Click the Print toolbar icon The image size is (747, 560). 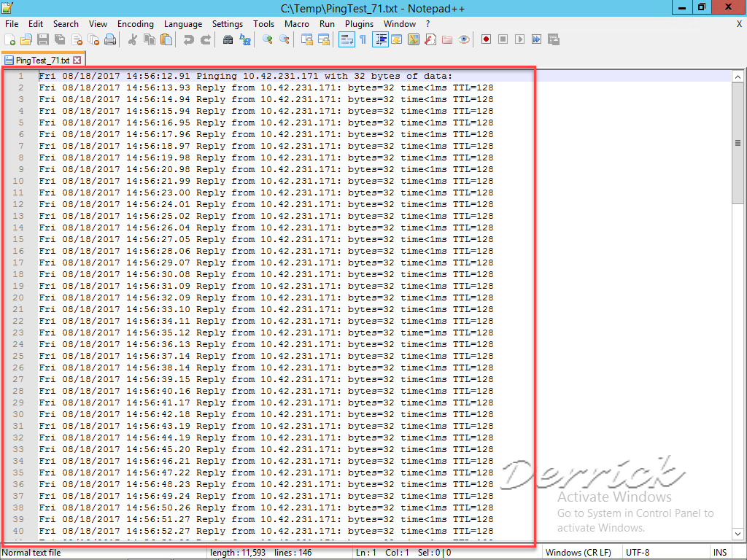[x=110, y=39]
